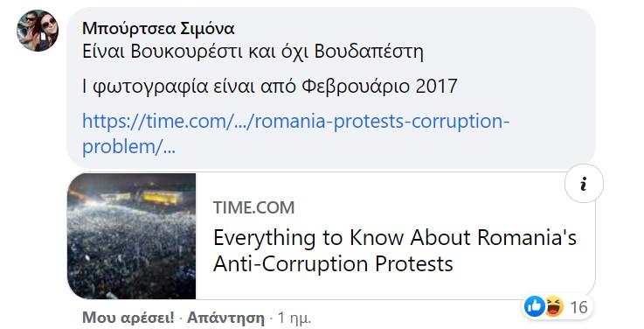Click the laughing Haha reaction emoji
This screenshot has height=329, width=644.
pyautogui.click(x=554, y=307)
